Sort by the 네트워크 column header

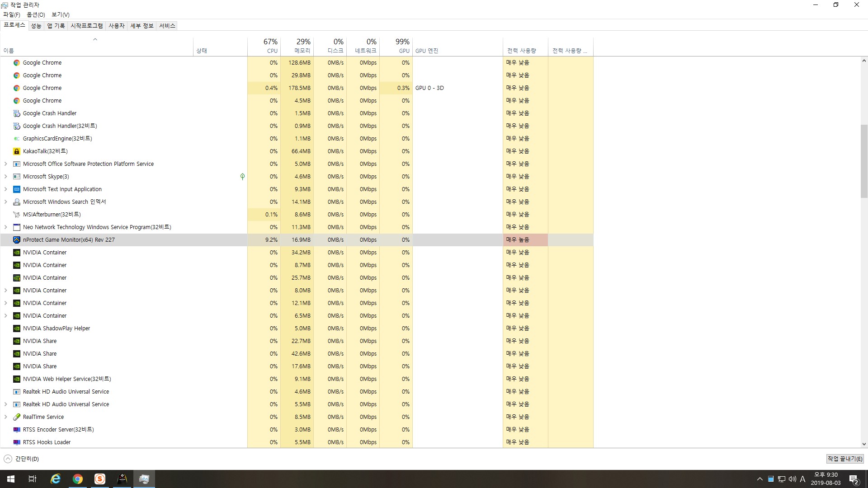tap(363, 46)
